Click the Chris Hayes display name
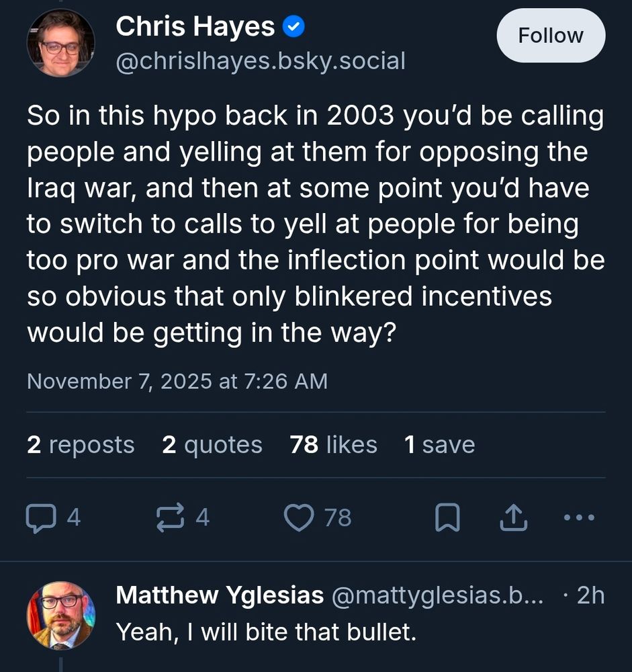632x672 pixels. coord(195,28)
